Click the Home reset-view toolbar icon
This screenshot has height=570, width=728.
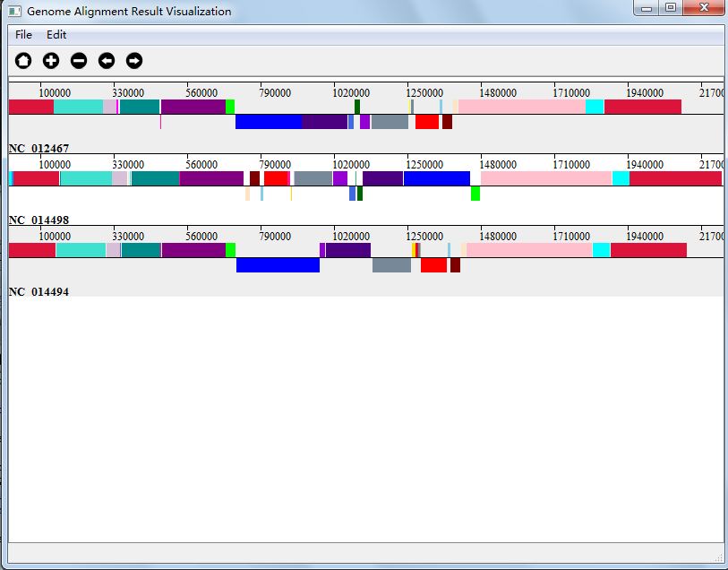23,60
